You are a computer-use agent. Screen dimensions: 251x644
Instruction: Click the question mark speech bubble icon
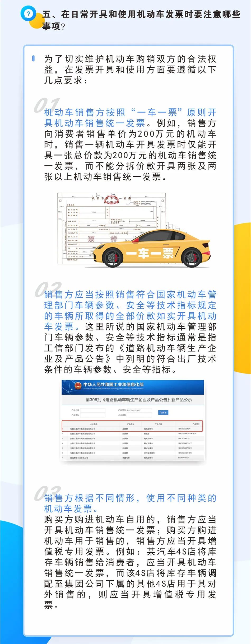28,13
